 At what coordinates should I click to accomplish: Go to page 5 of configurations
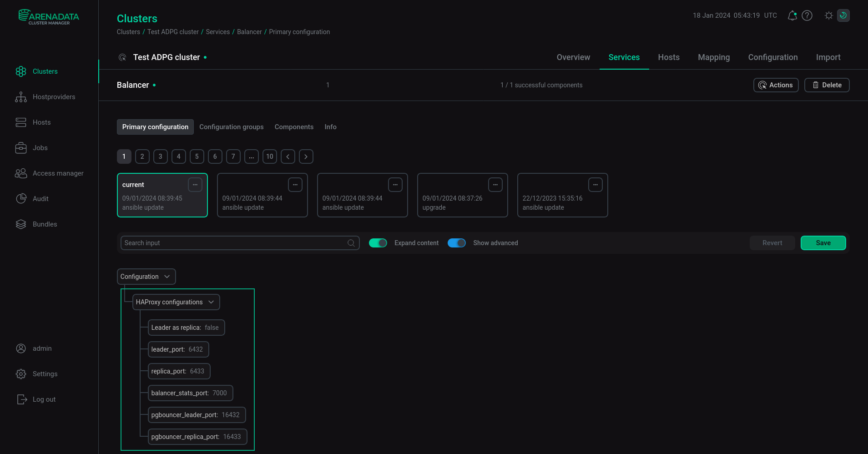tap(197, 156)
